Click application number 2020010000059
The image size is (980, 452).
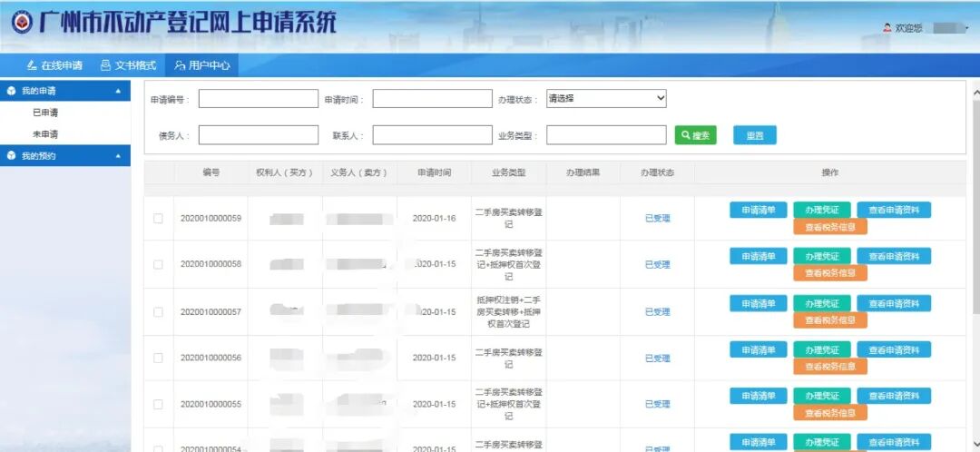[x=211, y=218]
